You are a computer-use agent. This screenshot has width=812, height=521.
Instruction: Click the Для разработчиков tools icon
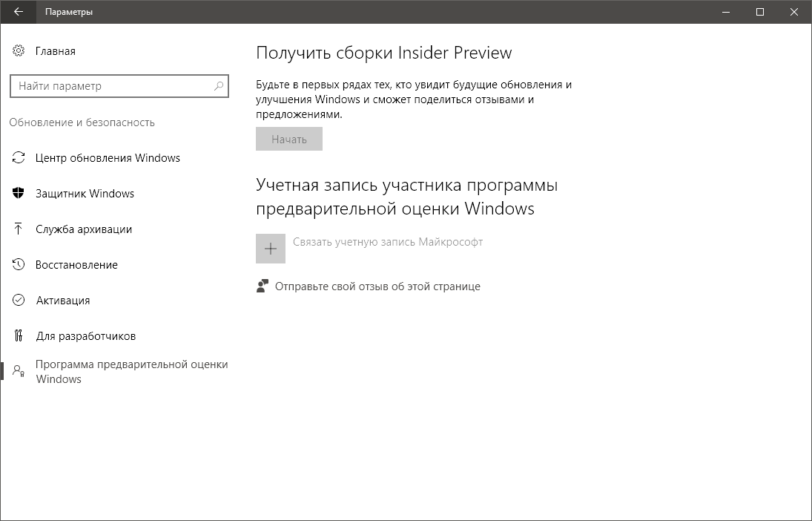coord(18,336)
